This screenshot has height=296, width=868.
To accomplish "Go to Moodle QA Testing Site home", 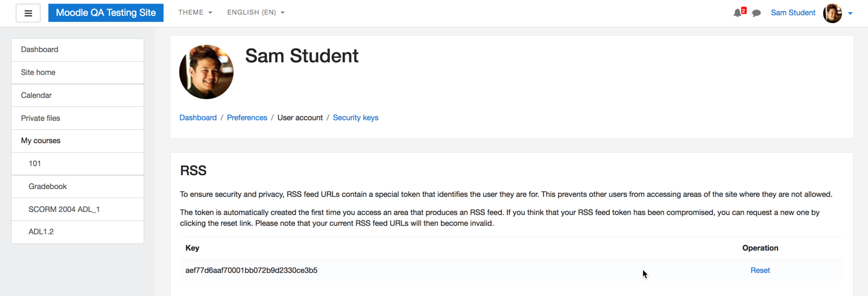I will (106, 13).
